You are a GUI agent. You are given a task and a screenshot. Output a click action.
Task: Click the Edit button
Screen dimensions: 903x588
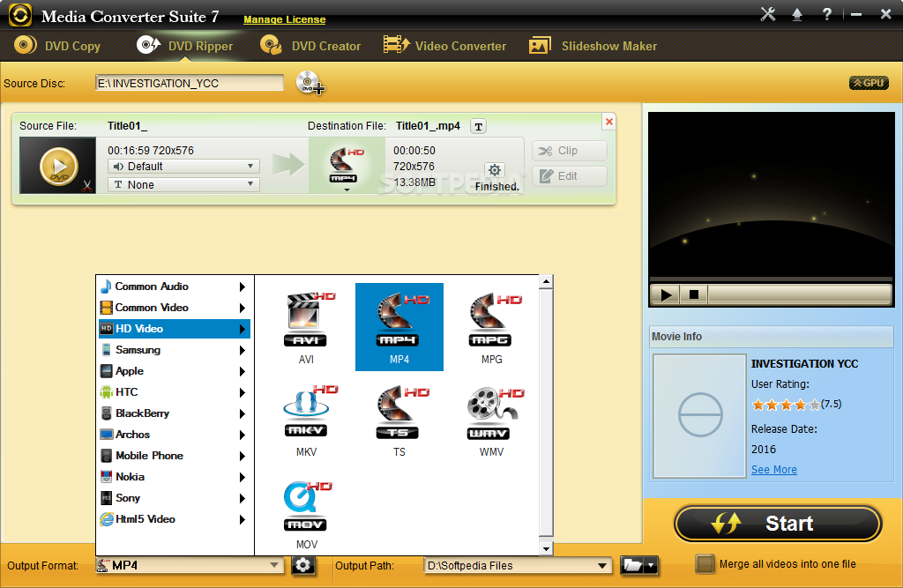[x=569, y=176]
